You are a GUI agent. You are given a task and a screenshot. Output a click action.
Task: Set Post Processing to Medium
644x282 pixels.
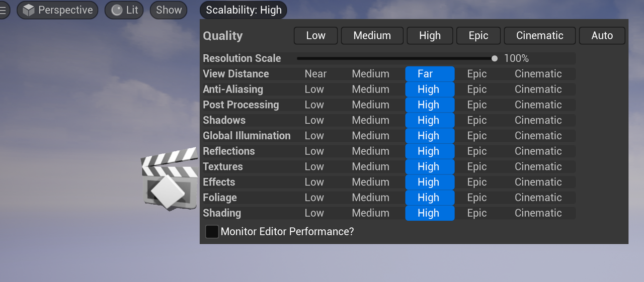(x=370, y=105)
